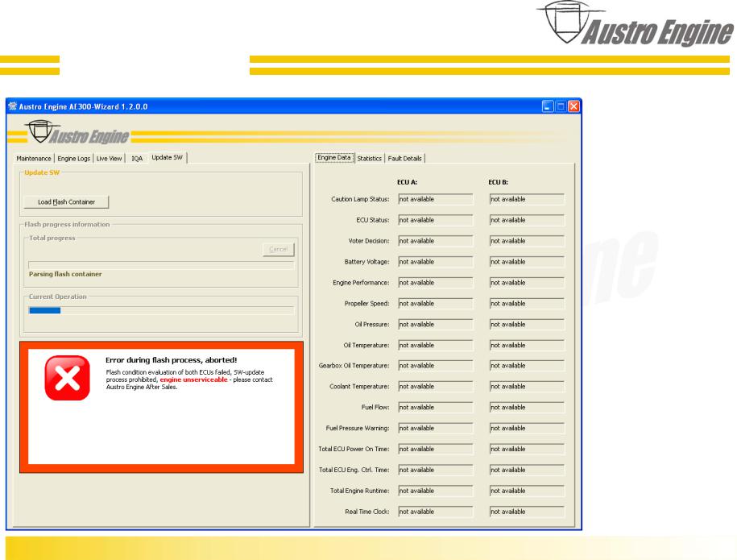The width and height of the screenshot is (737, 560).
Task: Click ECU B Voter Decision field
Action: tap(527, 241)
